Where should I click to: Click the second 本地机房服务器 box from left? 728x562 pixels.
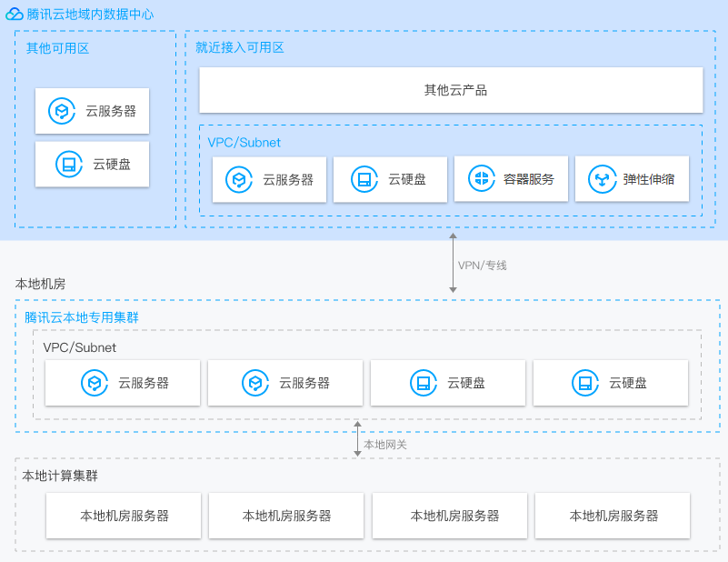pyautogui.click(x=286, y=516)
